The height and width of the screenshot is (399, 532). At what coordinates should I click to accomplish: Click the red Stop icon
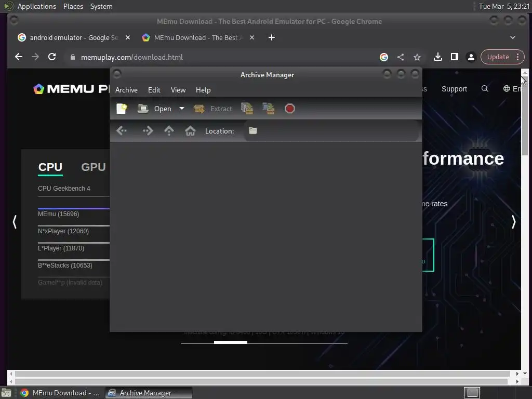pyautogui.click(x=290, y=109)
